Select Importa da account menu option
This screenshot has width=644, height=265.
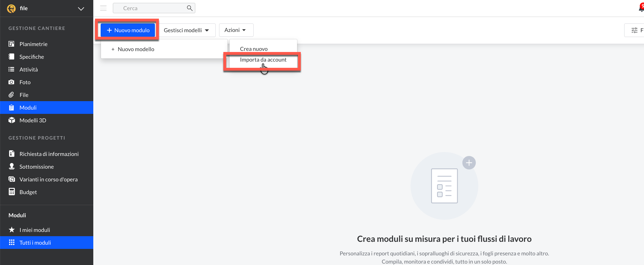(263, 60)
